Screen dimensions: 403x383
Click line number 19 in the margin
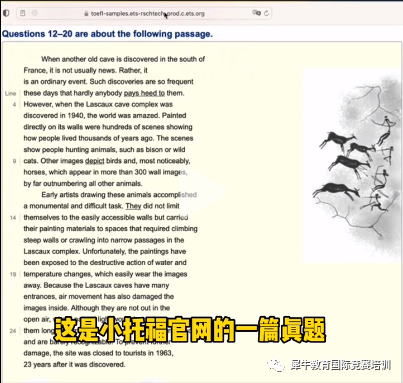coord(13,274)
